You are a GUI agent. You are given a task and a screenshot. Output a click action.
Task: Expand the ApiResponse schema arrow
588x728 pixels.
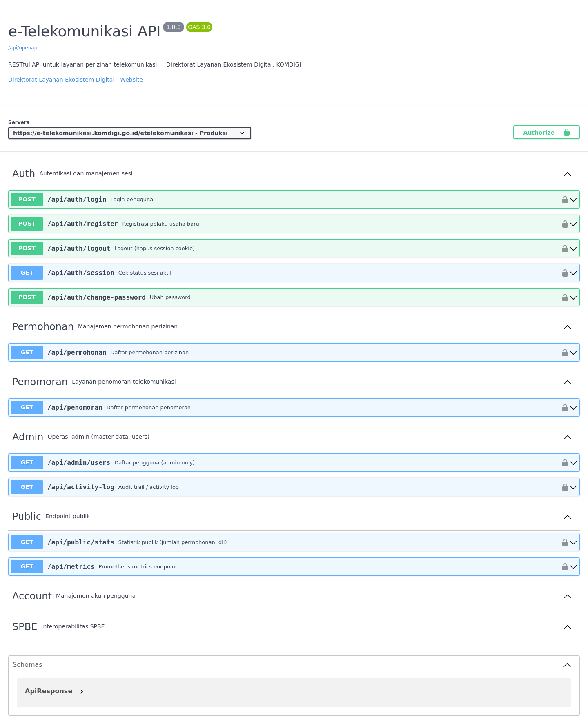coord(82,691)
